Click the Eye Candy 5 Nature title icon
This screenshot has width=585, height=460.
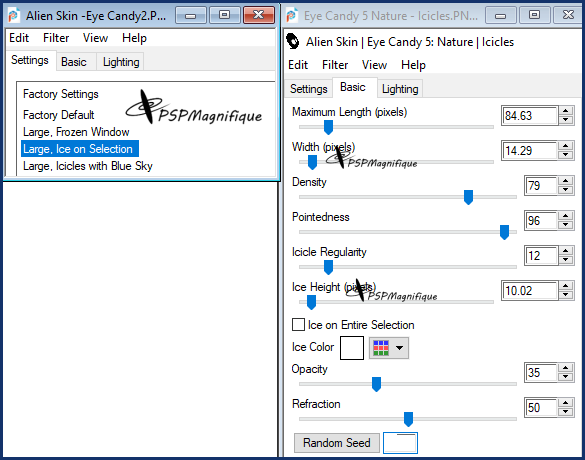(292, 15)
